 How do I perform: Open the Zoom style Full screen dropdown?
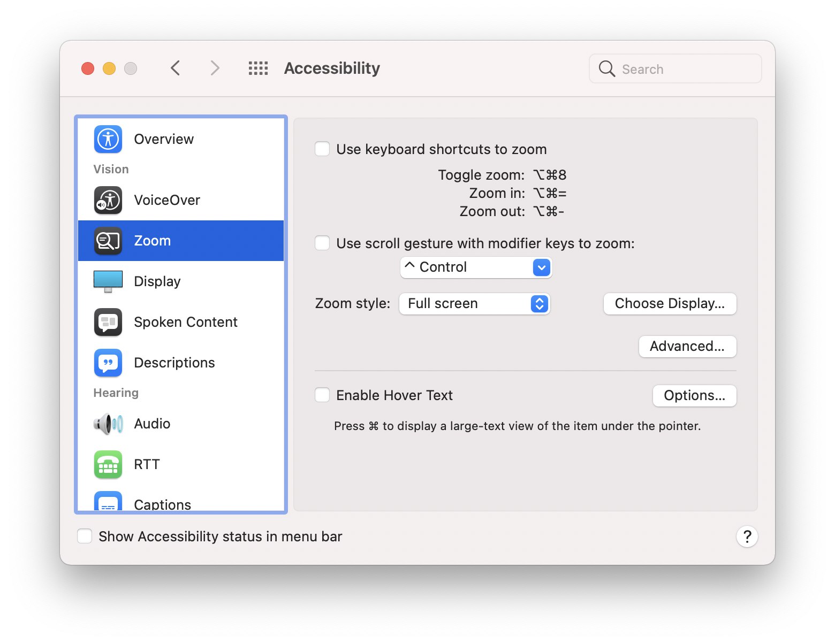475,303
